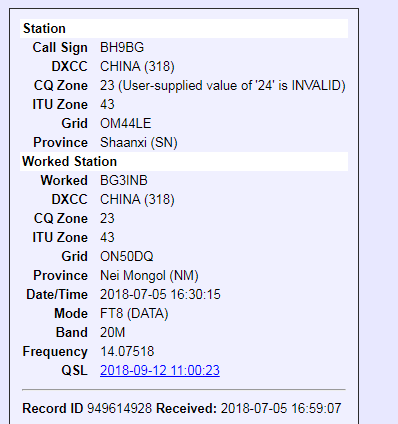Click the CQ Zone INVALID warning text

[x=232, y=85]
